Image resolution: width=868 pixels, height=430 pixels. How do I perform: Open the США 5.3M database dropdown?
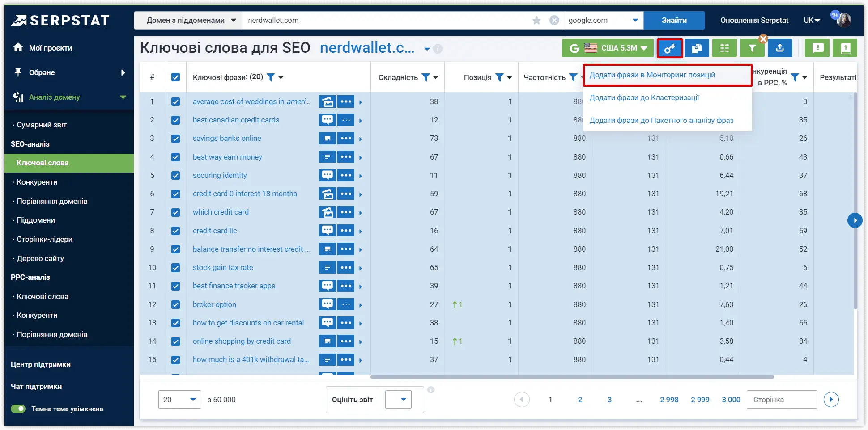[x=608, y=48]
